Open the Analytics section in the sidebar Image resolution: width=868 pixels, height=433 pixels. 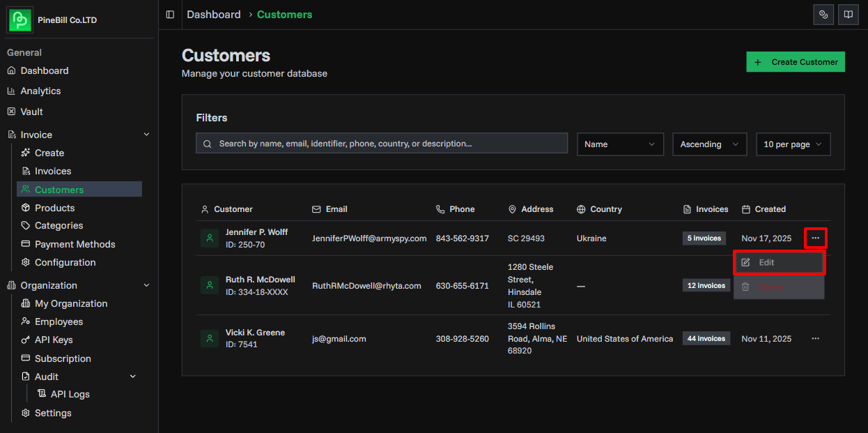point(40,91)
